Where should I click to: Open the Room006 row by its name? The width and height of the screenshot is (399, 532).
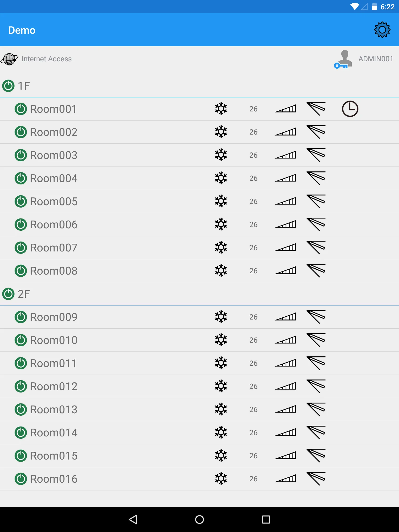[54, 225]
